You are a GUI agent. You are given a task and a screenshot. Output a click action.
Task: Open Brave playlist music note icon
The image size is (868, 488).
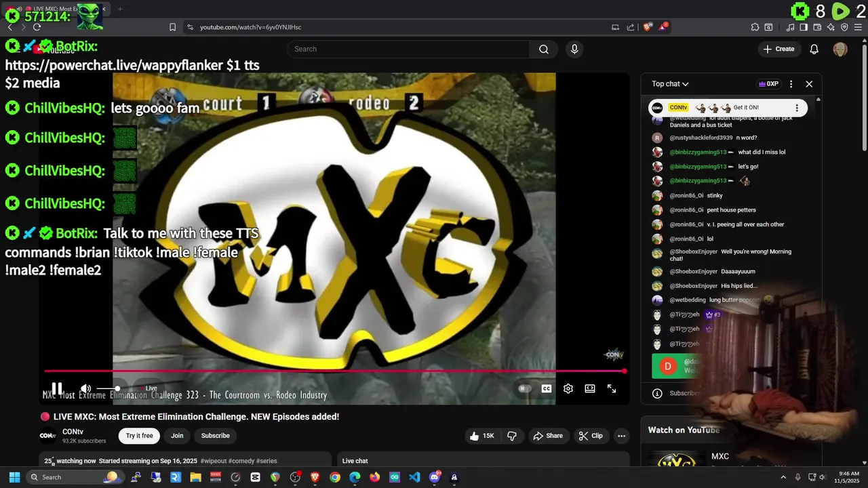coord(791,27)
